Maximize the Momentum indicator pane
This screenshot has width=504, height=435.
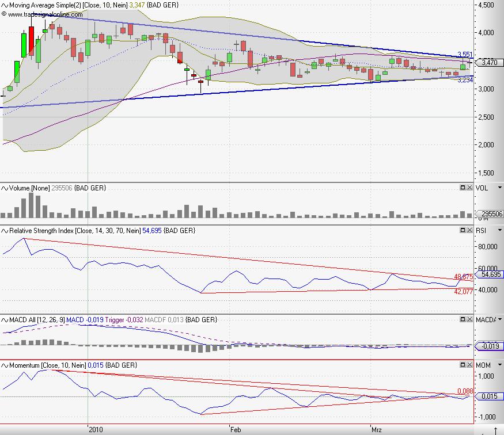pos(463,365)
